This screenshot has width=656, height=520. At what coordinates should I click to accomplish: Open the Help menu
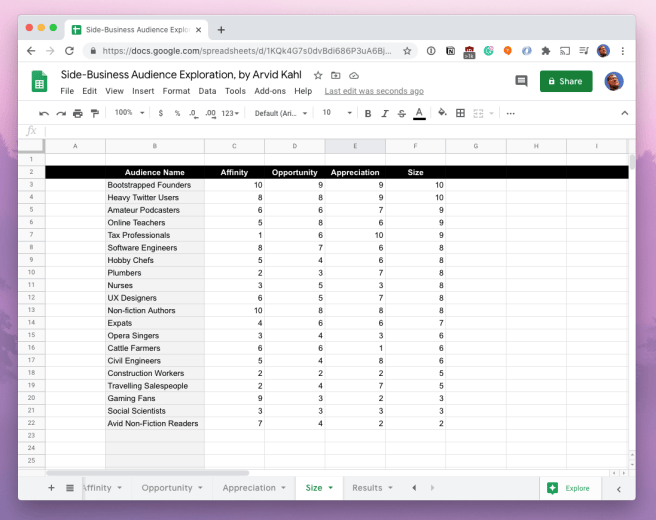303,91
